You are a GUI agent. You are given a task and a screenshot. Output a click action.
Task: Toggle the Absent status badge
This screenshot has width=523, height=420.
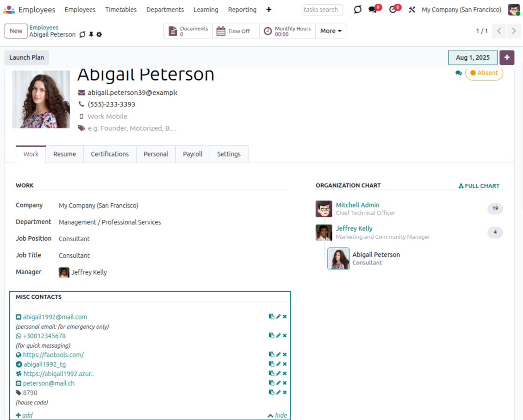tap(484, 73)
